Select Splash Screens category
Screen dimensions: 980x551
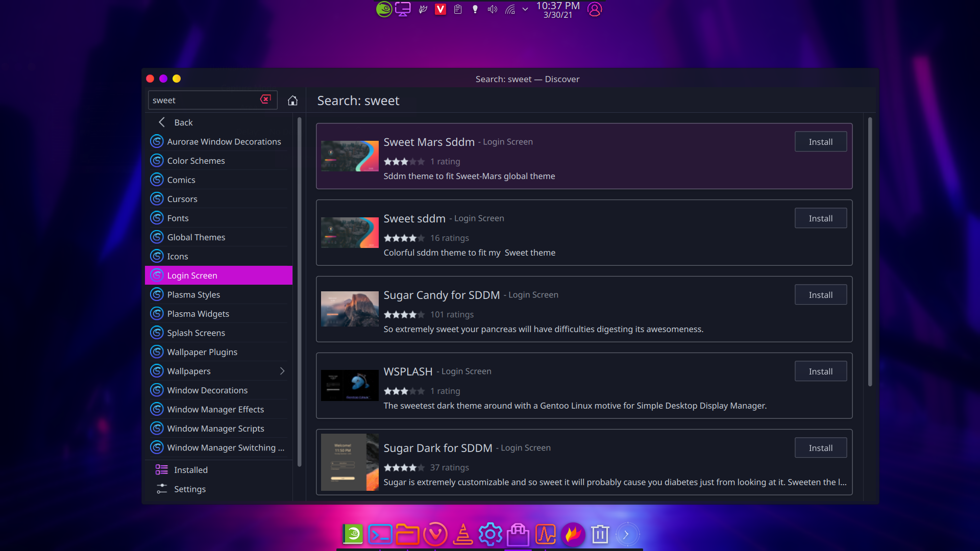(218, 333)
